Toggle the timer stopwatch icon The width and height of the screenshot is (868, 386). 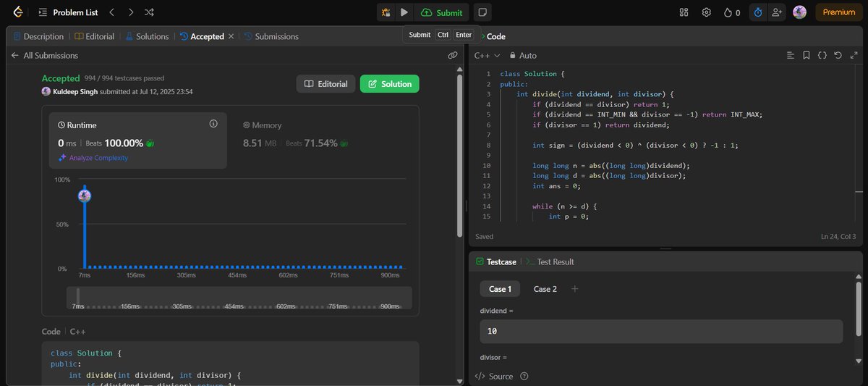(x=758, y=12)
